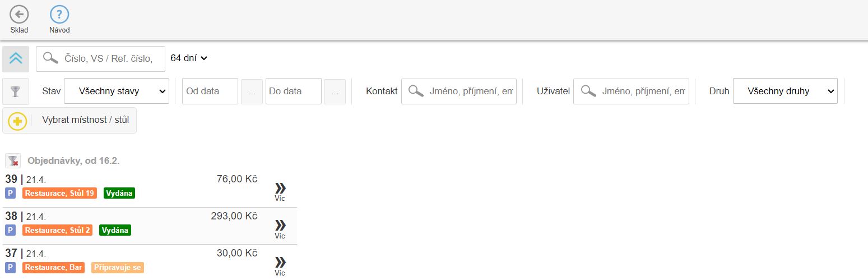This screenshot has height=280, width=868.
Task: Open the Všechny druhy type dropdown
Action: click(785, 91)
